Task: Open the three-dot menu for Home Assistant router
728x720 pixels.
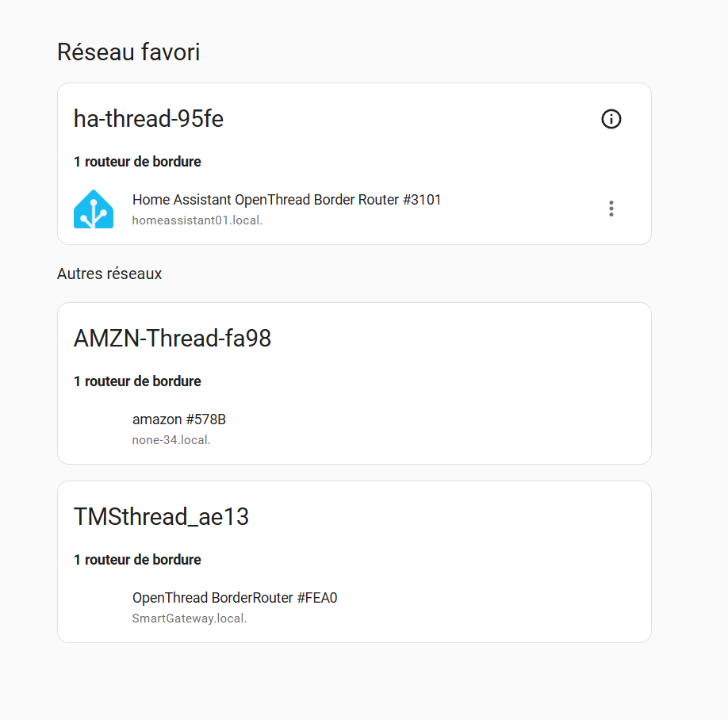Action: 611,209
